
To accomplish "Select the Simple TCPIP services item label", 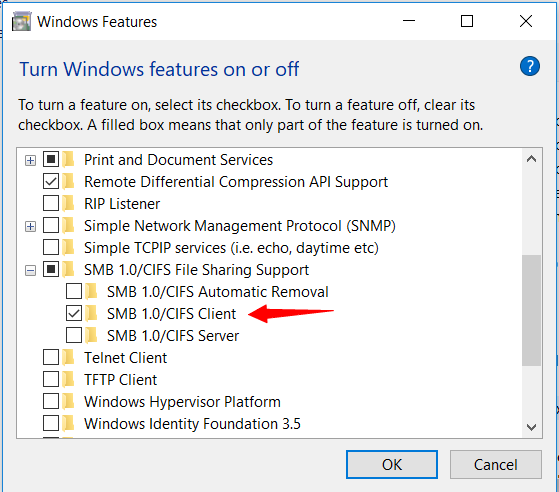I will (x=231, y=248).
